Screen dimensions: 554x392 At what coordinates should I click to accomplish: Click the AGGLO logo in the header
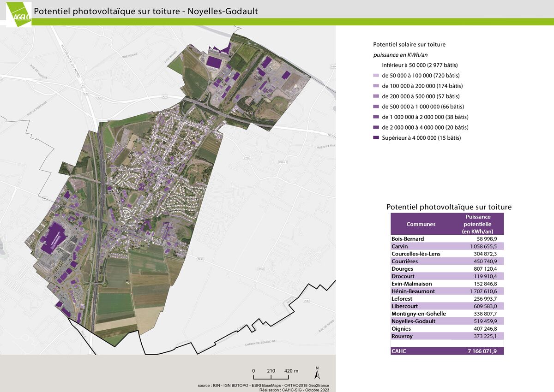point(18,14)
